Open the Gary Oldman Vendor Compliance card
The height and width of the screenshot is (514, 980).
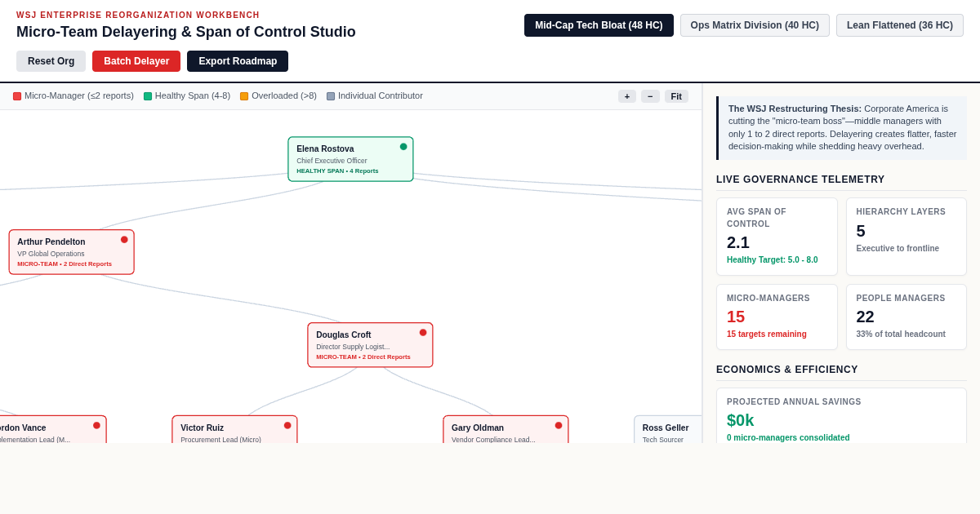click(506, 430)
